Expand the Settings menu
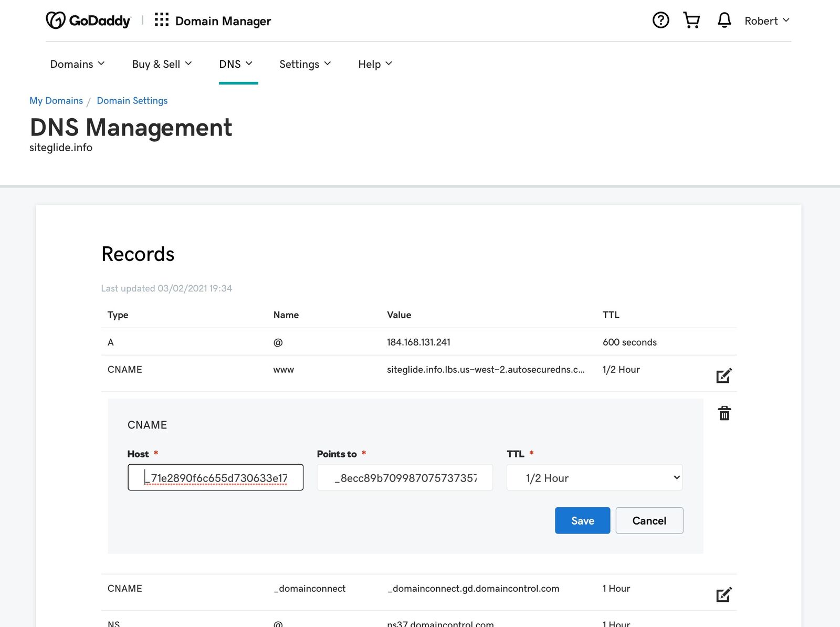 pyautogui.click(x=305, y=64)
